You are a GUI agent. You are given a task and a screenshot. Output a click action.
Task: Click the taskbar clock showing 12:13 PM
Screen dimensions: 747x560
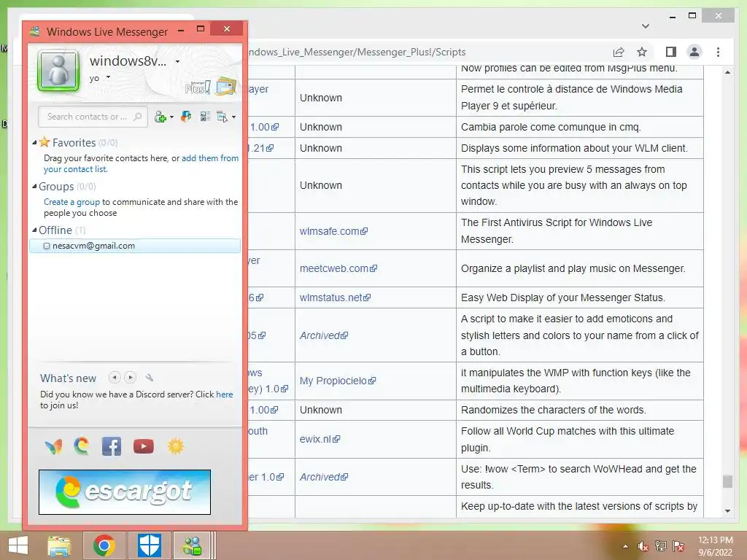tap(716, 546)
